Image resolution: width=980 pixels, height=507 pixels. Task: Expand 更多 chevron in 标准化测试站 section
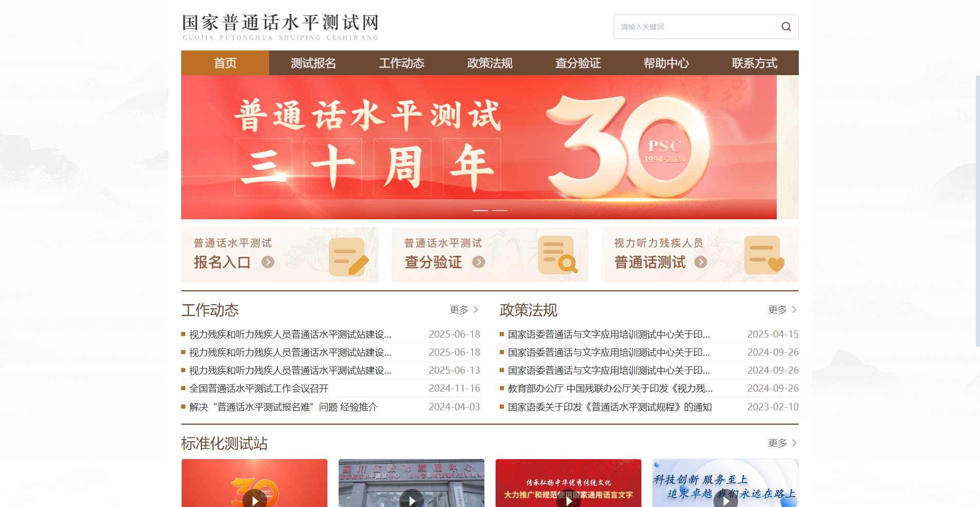[x=794, y=443]
